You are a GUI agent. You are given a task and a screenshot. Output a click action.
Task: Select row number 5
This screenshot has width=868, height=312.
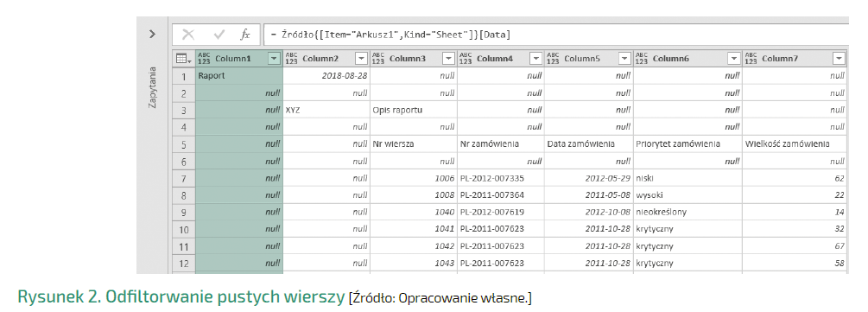[x=184, y=144]
